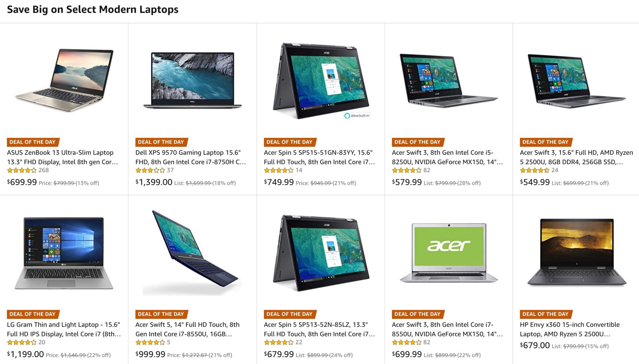Click star rating for Dell XPS with 37 reviews
The image size is (639, 364).
click(150, 170)
